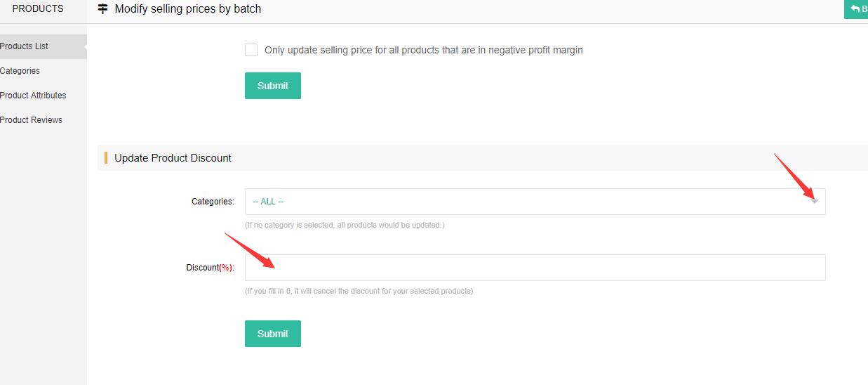
Task: Click the Categories dropdown arrow
Action: click(814, 202)
